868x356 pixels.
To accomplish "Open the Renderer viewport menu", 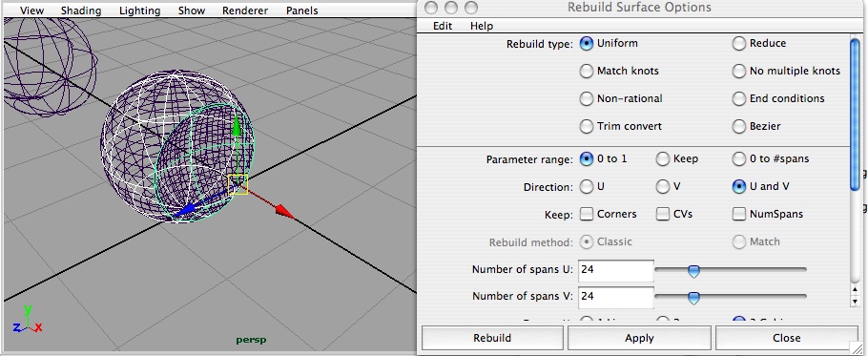I will pyautogui.click(x=245, y=10).
